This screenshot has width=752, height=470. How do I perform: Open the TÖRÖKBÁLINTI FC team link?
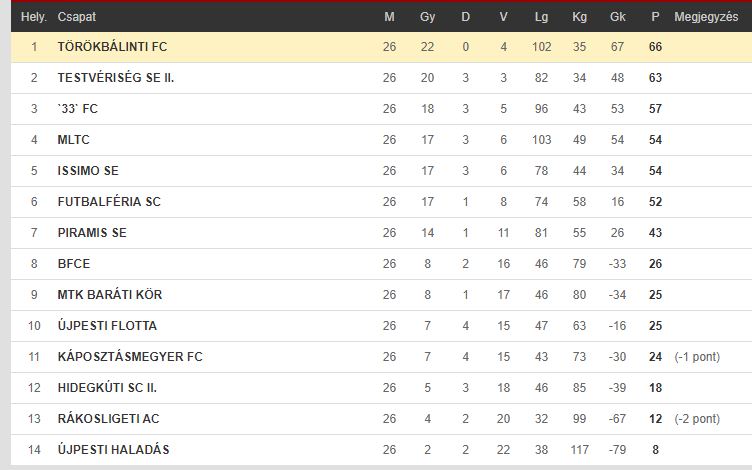[x=112, y=47]
